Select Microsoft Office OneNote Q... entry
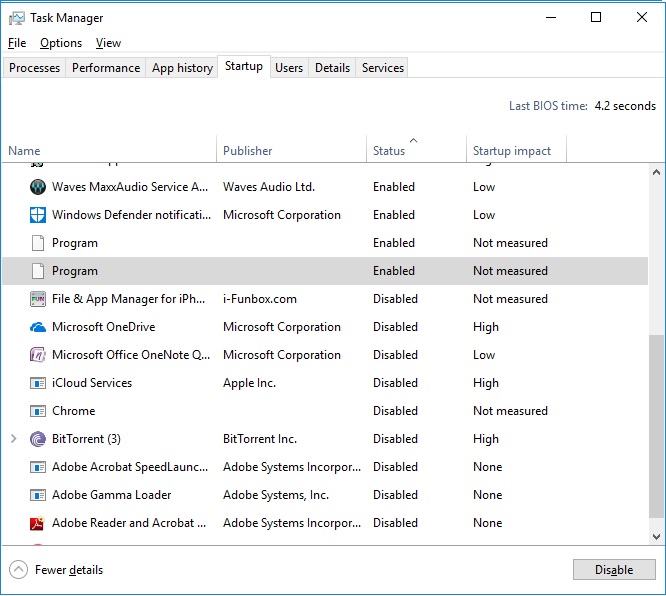Image resolution: width=666 pixels, height=596 pixels. (x=131, y=355)
